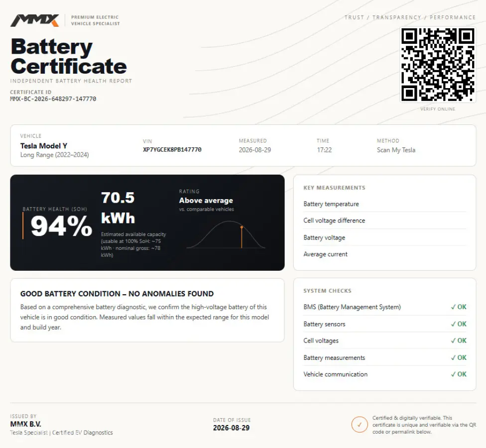This screenshot has height=448, width=486.
Task: Click the issuer name MMX B.V.
Action: [26, 424]
